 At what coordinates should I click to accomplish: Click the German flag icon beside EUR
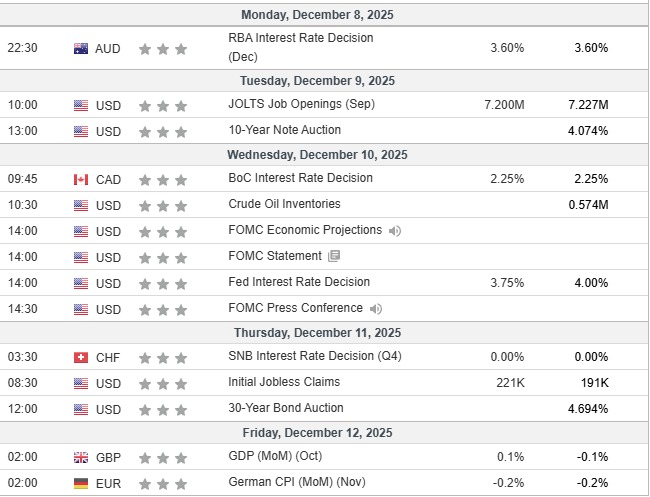[81, 482]
